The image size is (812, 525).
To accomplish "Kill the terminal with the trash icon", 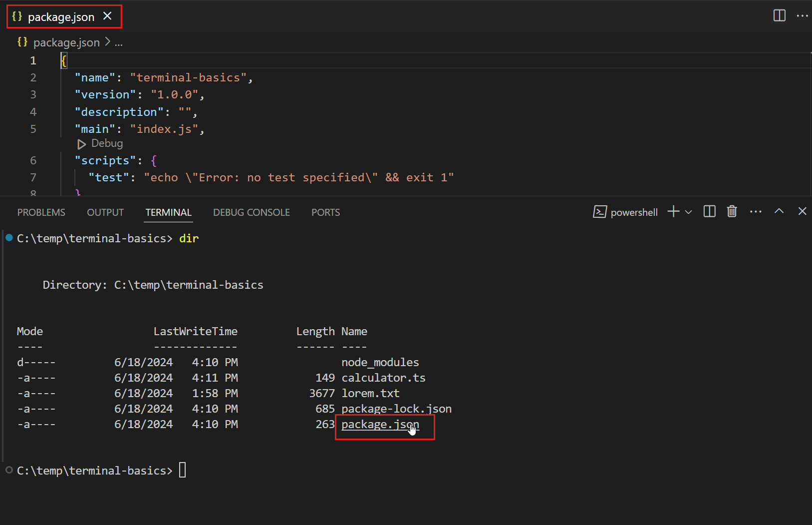I will click(732, 211).
